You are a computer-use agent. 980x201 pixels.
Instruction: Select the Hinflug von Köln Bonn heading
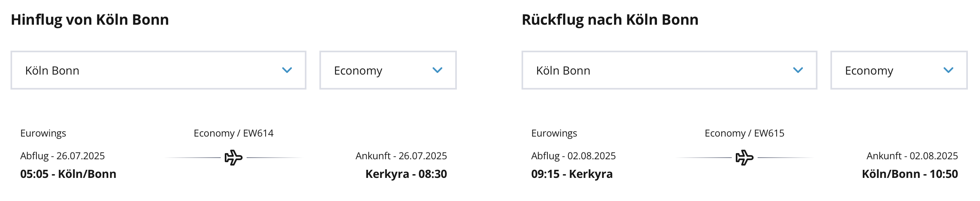tap(90, 19)
